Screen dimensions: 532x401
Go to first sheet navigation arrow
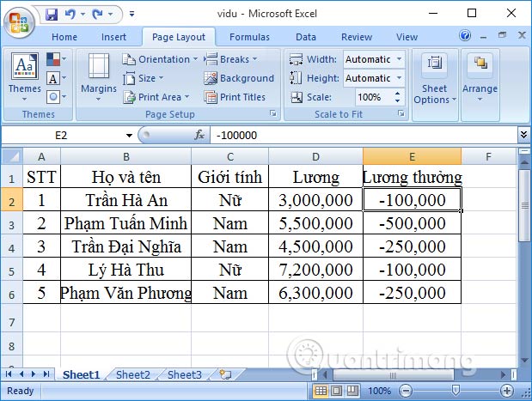tap(9, 374)
